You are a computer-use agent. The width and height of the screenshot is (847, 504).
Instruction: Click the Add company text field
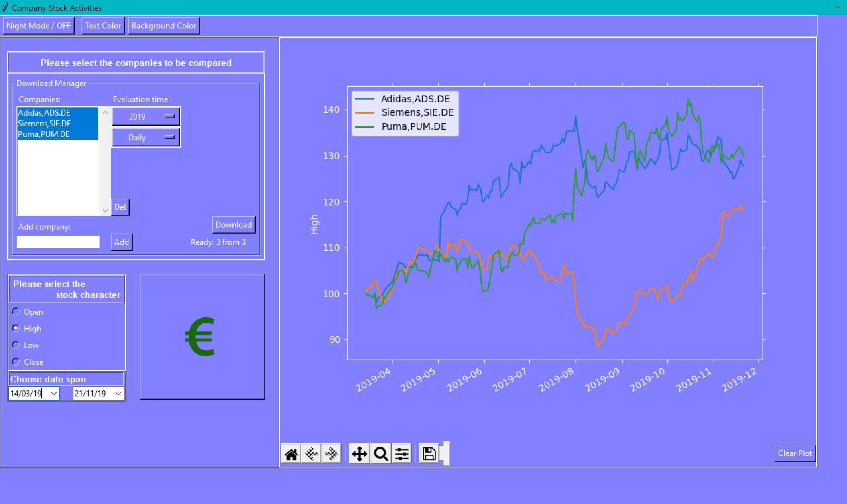(x=58, y=242)
